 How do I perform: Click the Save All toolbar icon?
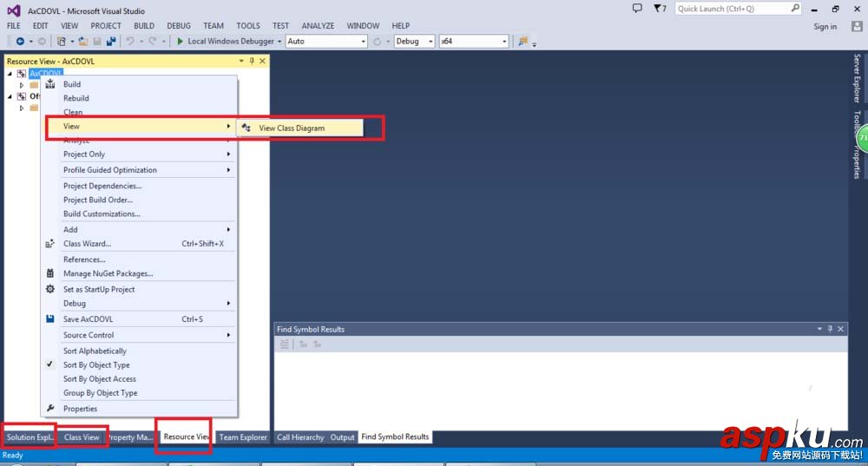[111, 42]
